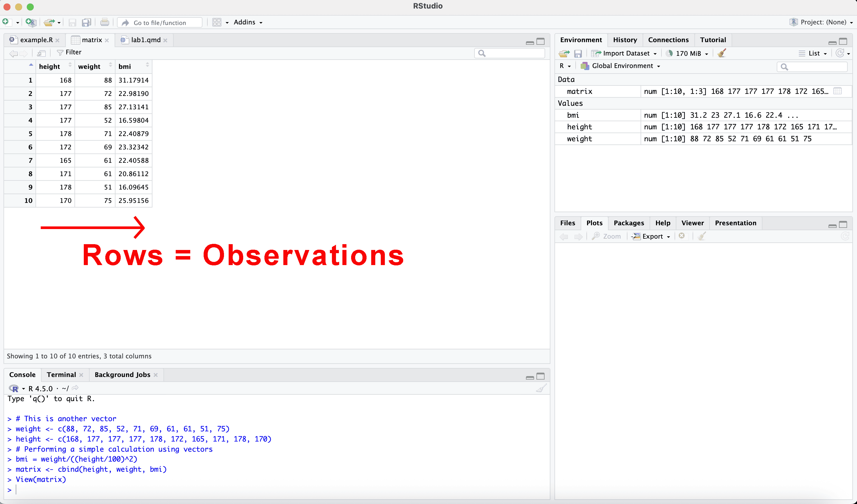Screen dimensions: 857x504
Task: Switch to the History tab
Action: coord(625,40)
